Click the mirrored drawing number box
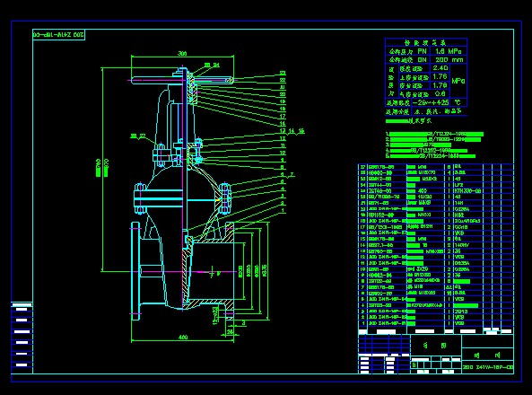The height and width of the screenshot is (395, 532). pos(58,35)
